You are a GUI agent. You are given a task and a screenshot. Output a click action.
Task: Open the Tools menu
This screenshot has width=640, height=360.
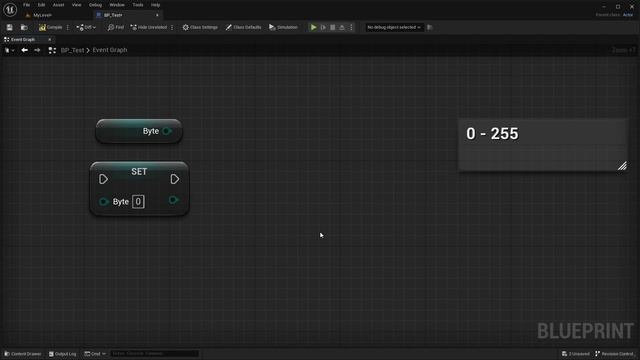(138, 5)
